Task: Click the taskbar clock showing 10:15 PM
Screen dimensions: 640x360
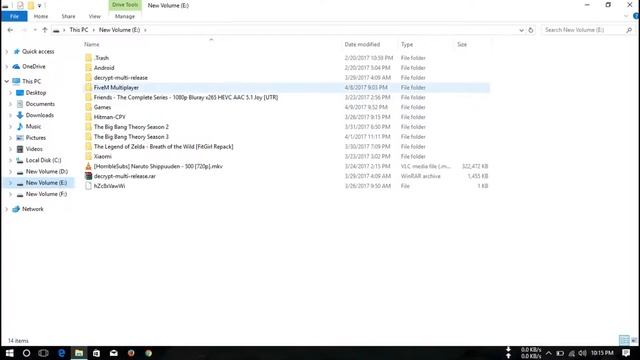Action: click(602, 353)
